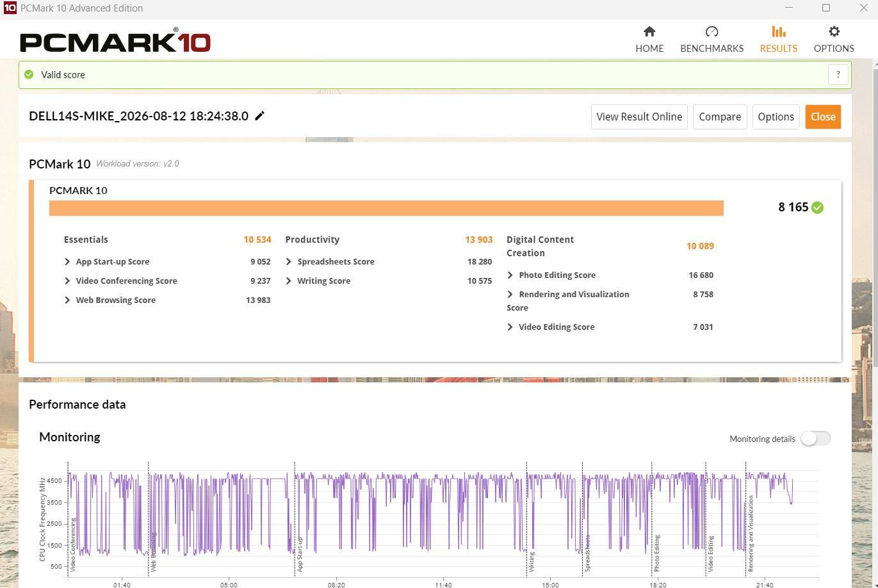
Task: Maximize the PCMark 10 window
Action: coord(826,8)
